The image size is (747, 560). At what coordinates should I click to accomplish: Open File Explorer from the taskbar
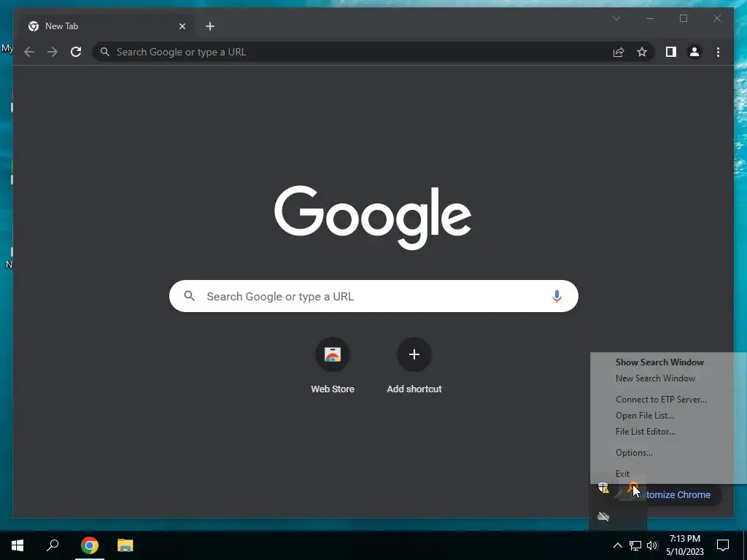(125, 545)
